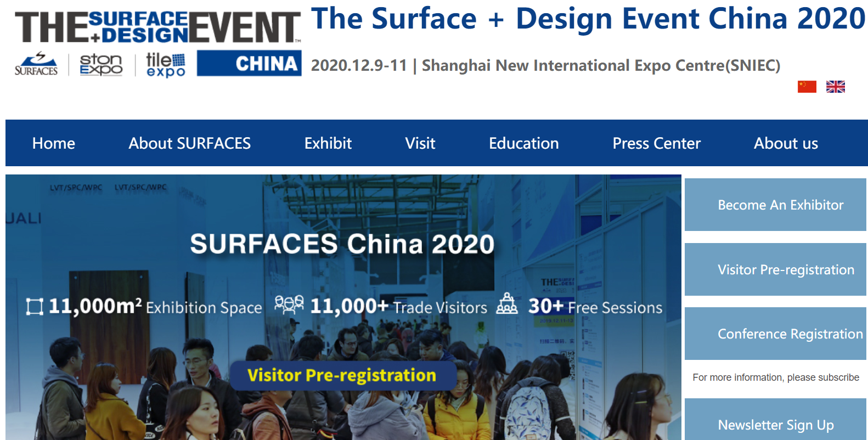Screen dimensions: 868x440
Task: Open the Visit menu
Action: coord(420,143)
